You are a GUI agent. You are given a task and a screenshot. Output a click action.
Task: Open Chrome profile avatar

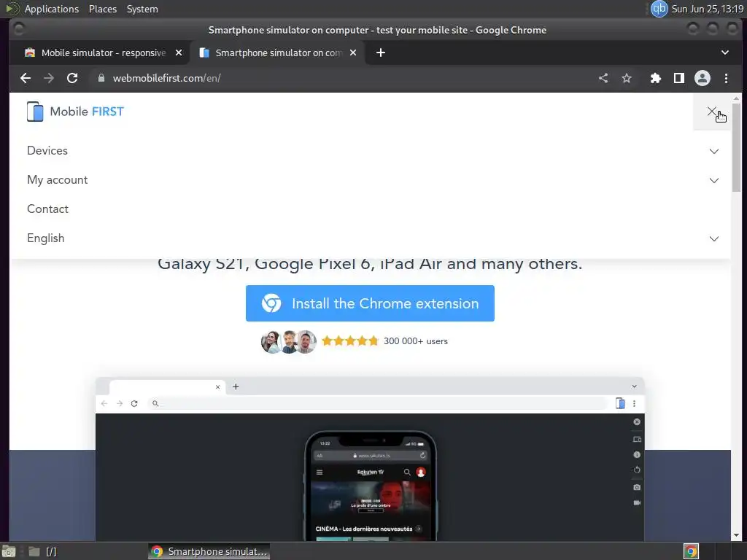pos(703,78)
